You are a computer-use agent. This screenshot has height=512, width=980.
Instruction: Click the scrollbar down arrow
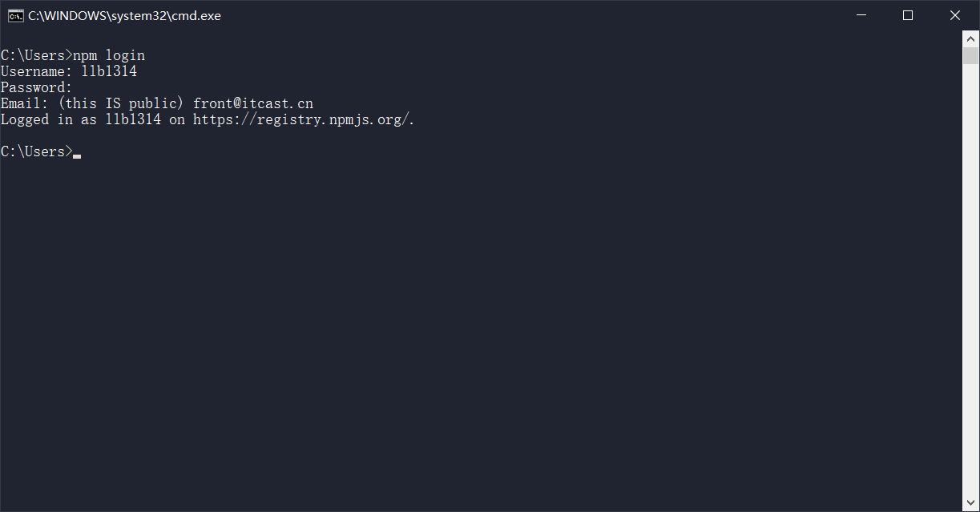[970, 504]
